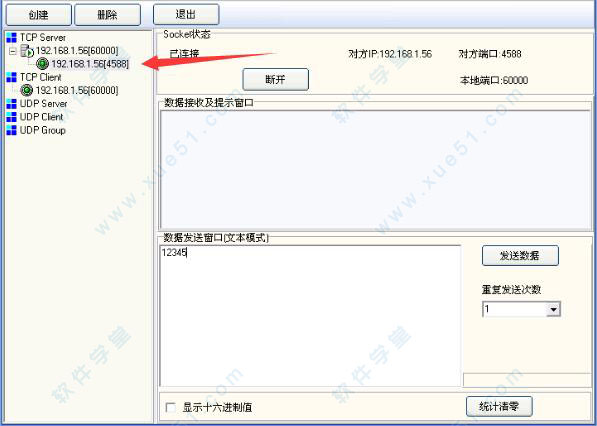Collapse the 192.168.1.56[60000] server node
The height and width of the screenshot is (426, 597).
[13, 51]
